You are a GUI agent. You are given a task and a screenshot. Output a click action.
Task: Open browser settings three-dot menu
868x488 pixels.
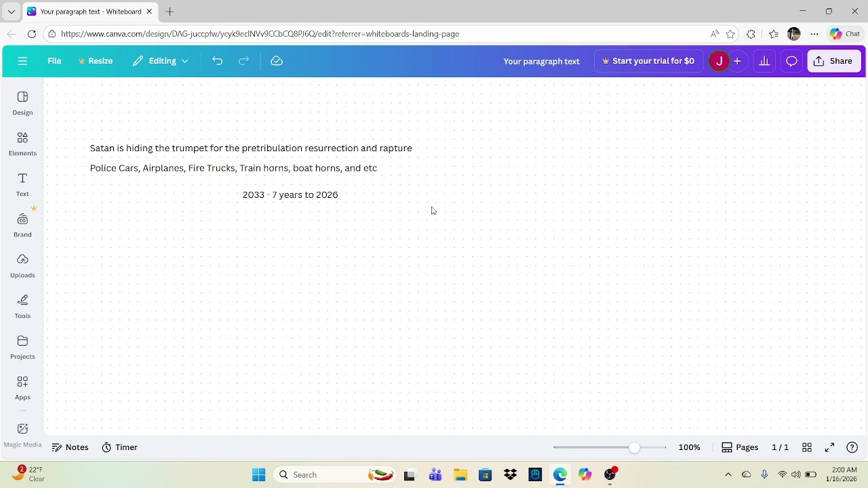pos(814,34)
